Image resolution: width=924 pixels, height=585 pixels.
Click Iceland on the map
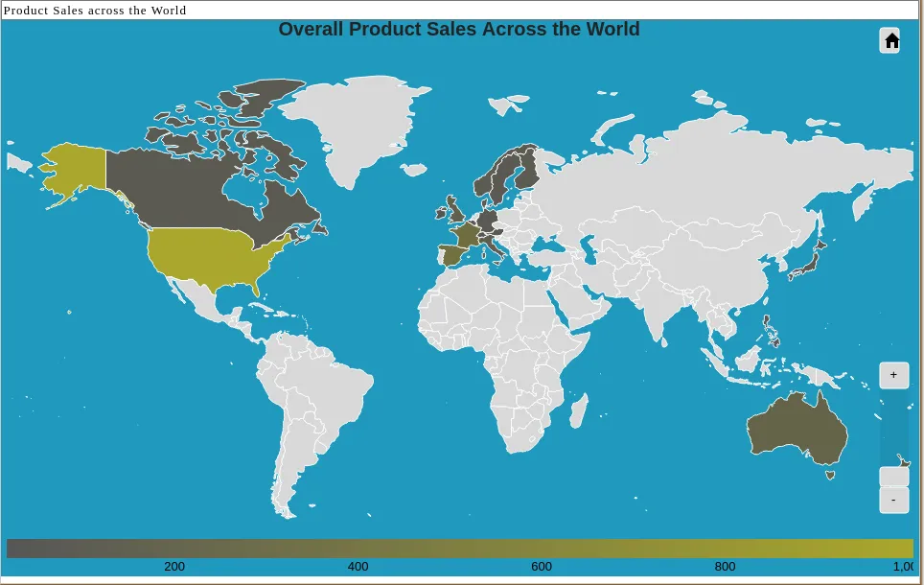(x=414, y=170)
